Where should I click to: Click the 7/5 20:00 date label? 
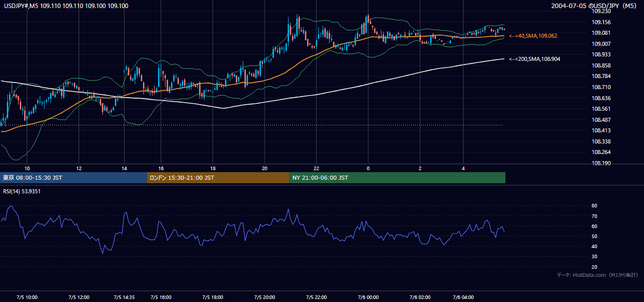265,297
